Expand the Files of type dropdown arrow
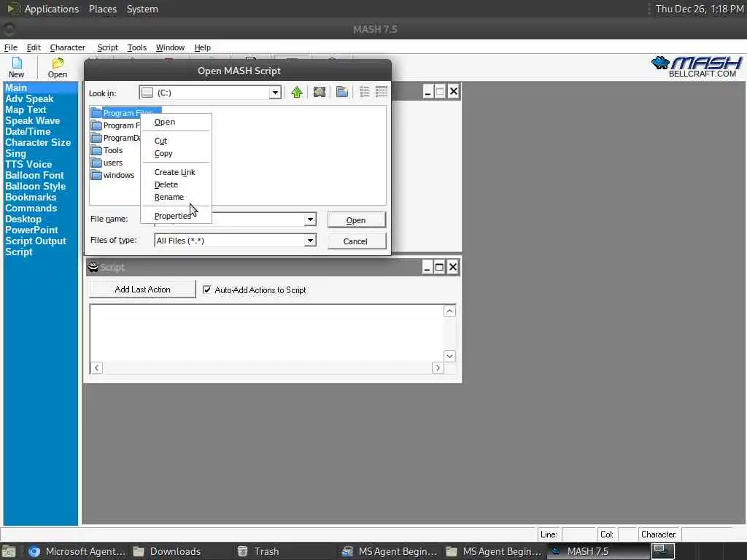 point(310,241)
